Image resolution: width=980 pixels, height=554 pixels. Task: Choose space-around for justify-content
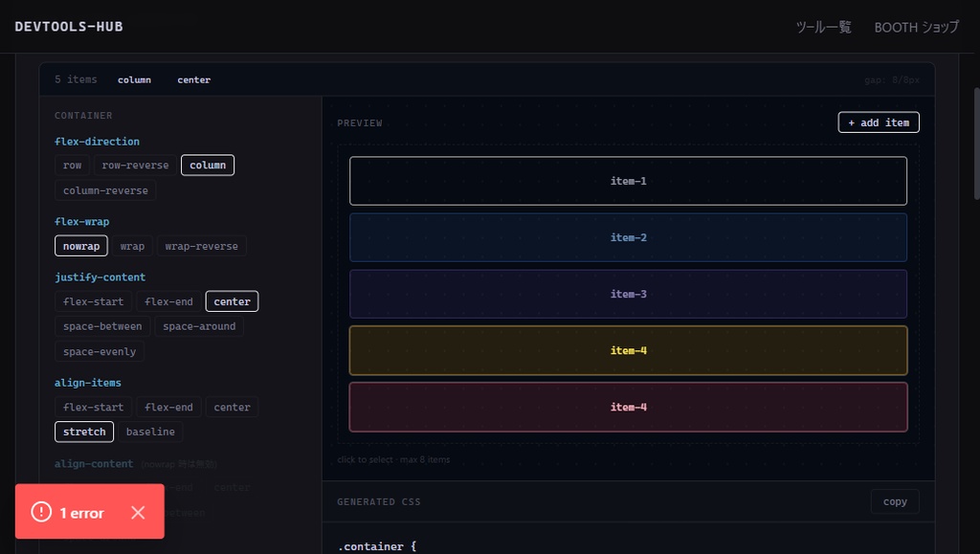pyautogui.click(x=199, y=326)
